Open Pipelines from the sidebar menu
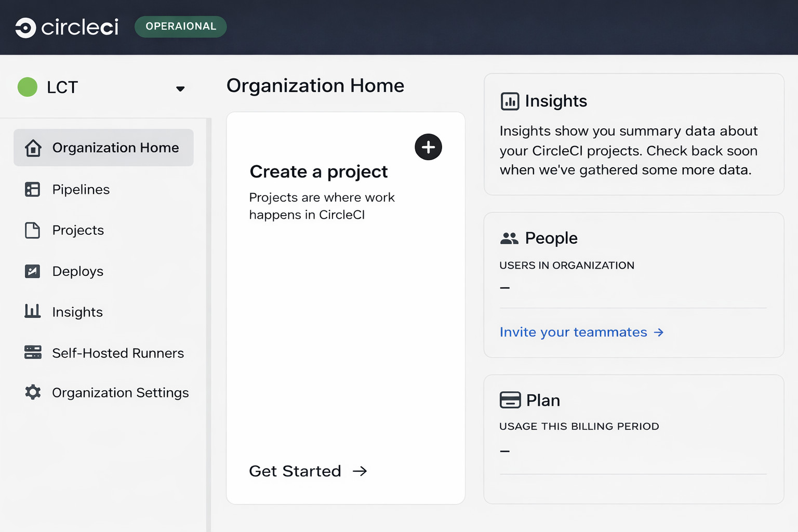This screenshot has height=532, width=798. click(81, 190)
